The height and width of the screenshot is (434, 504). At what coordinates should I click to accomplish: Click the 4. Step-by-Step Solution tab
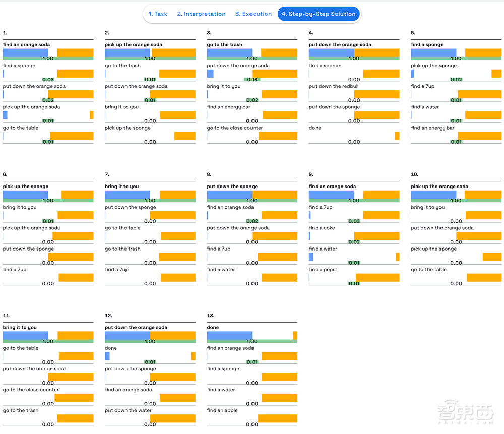[x=319, y=14]
